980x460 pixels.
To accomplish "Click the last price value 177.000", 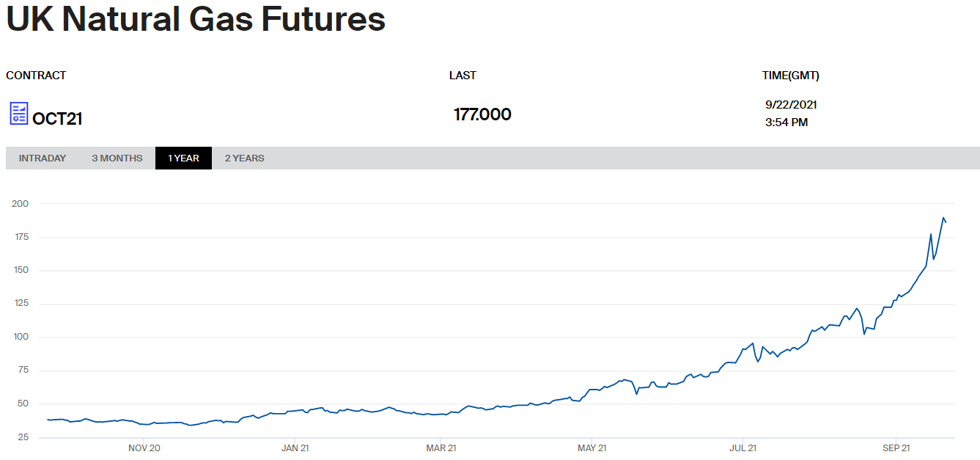I will tap(482, 114).
